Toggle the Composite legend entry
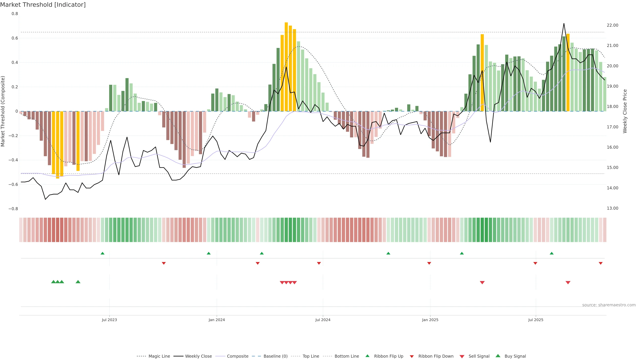The height and width of the screenshot is (362, 644). 237,356
